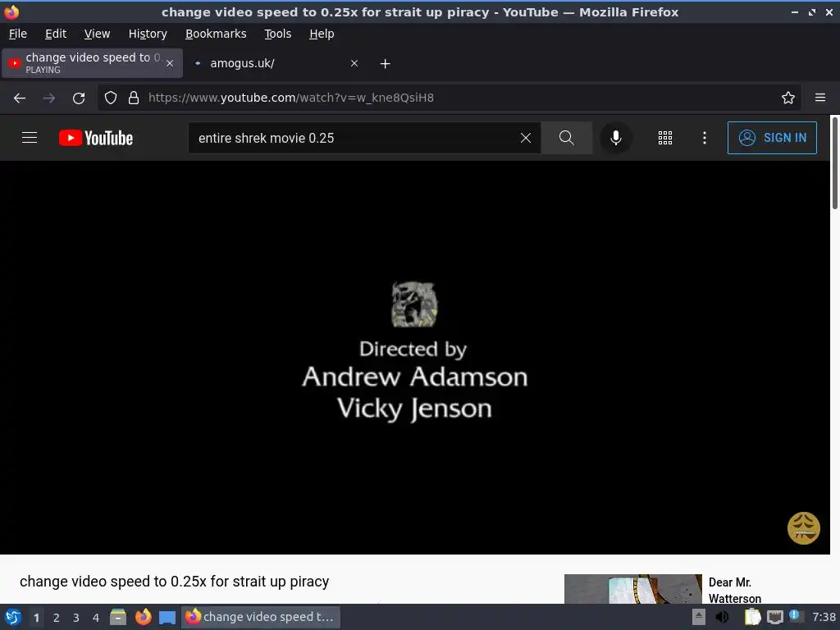The image size is (840, 630).
Task: Click the tray eject removable media icon
Action: click(699, 617)
